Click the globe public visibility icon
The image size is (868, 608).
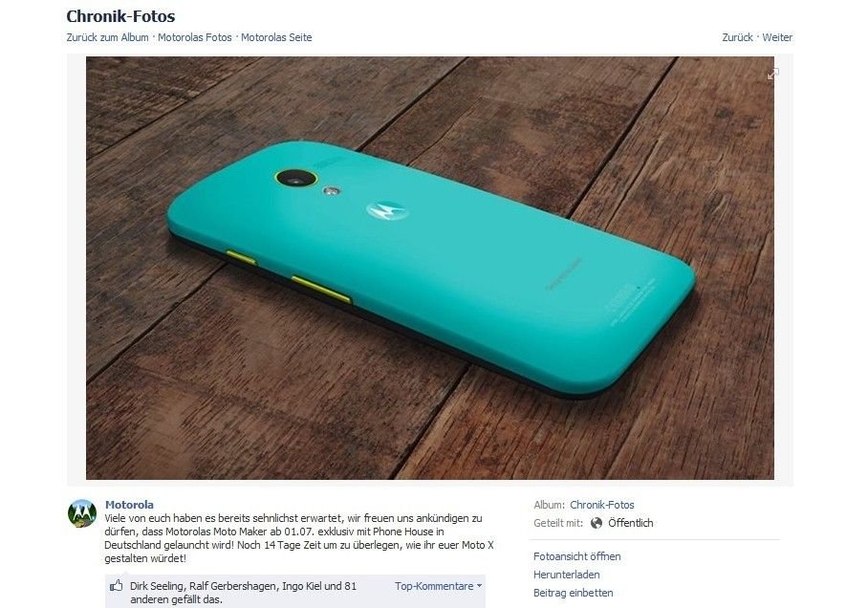tap(597, 523)
